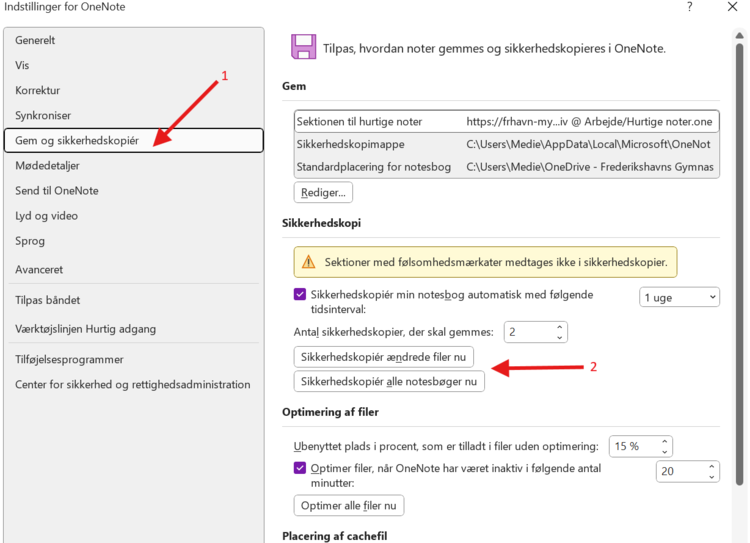Increase the number of backup copies to keep
The width and height of the screenshot is (750, 543).
(x=560, y=326)
